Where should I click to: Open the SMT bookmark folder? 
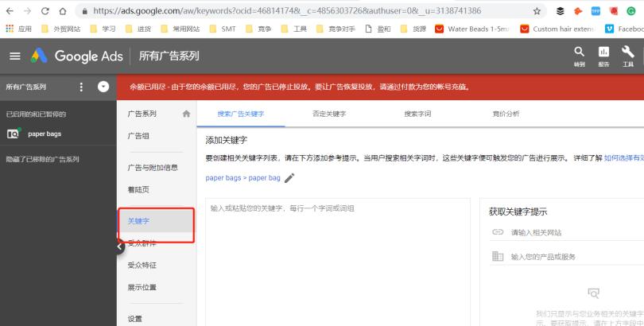click(x=223, y=29)
